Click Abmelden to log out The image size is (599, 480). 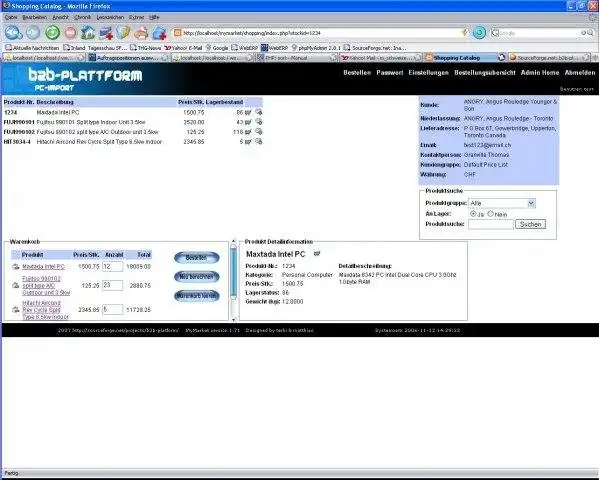point(580,73)
